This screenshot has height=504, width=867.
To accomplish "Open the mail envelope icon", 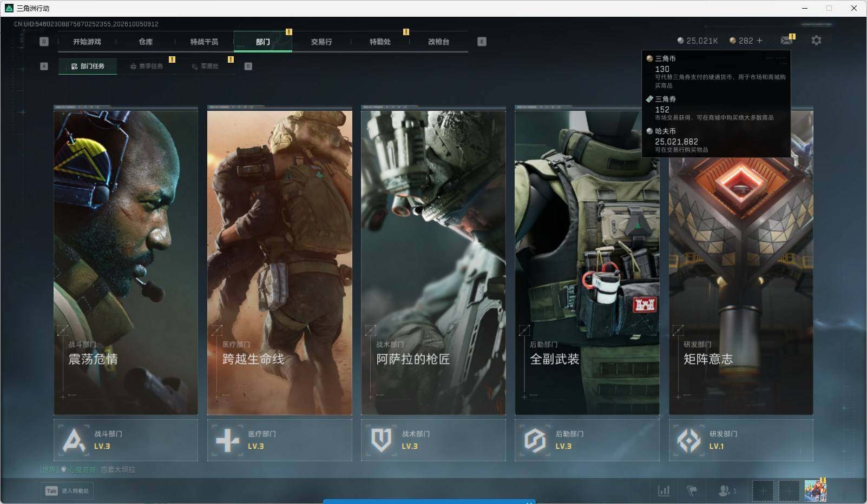I will pos(786,41).
